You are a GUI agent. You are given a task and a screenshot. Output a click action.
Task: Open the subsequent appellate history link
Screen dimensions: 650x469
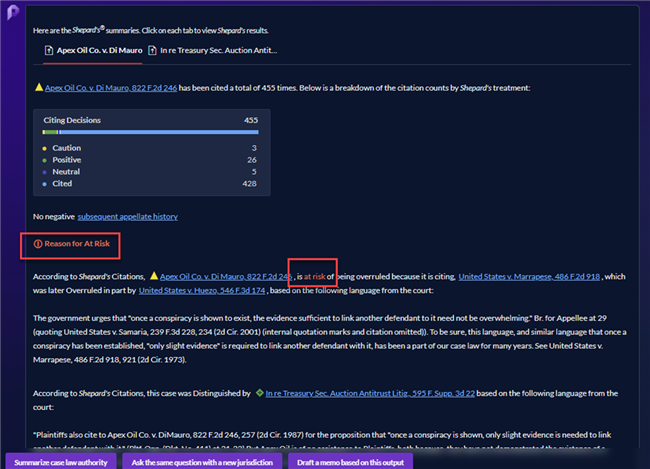coord(128,216)
